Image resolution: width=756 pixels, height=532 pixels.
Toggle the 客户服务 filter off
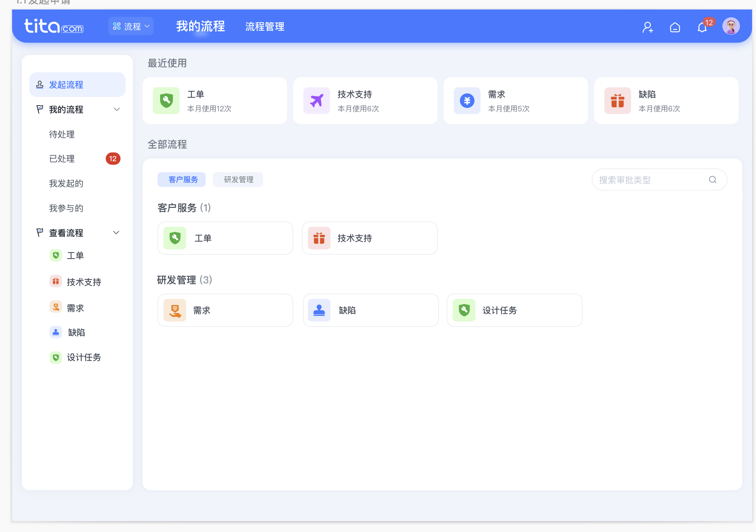181,179
